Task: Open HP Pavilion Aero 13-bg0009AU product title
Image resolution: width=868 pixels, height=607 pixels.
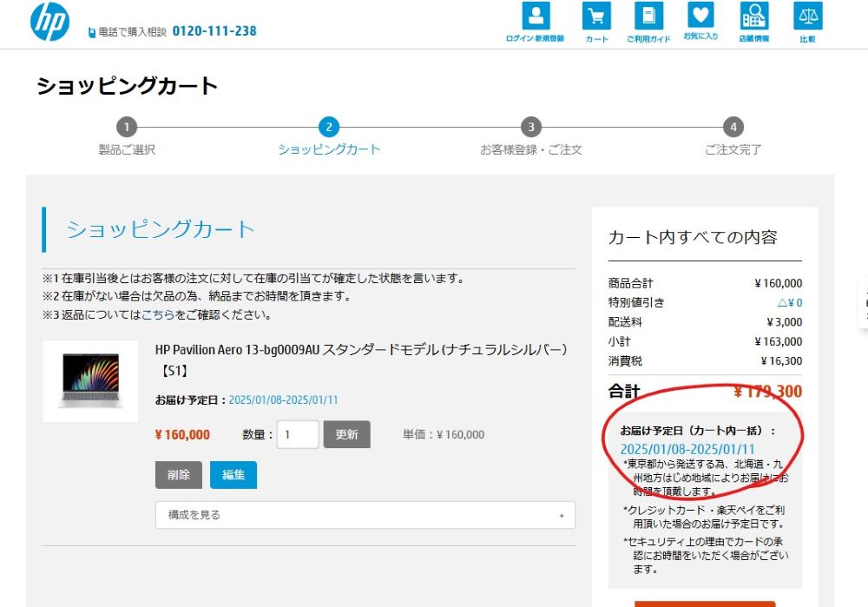Action: [x=361, y=360]
